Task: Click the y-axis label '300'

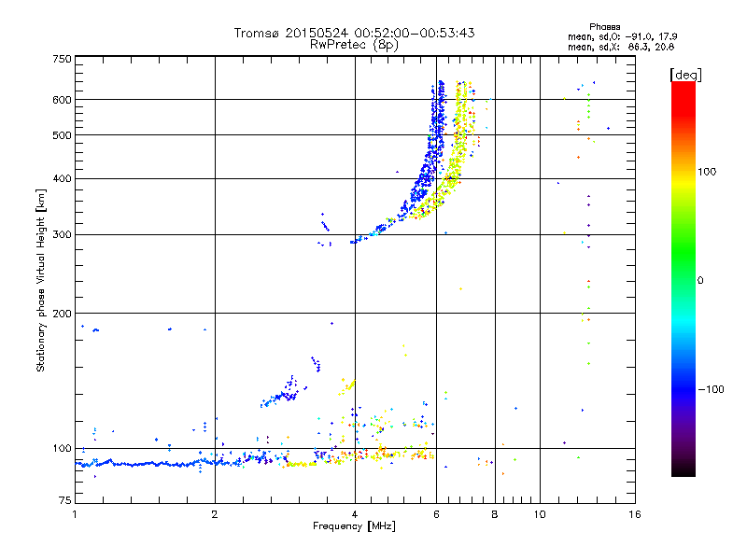Action: point(62,235)
